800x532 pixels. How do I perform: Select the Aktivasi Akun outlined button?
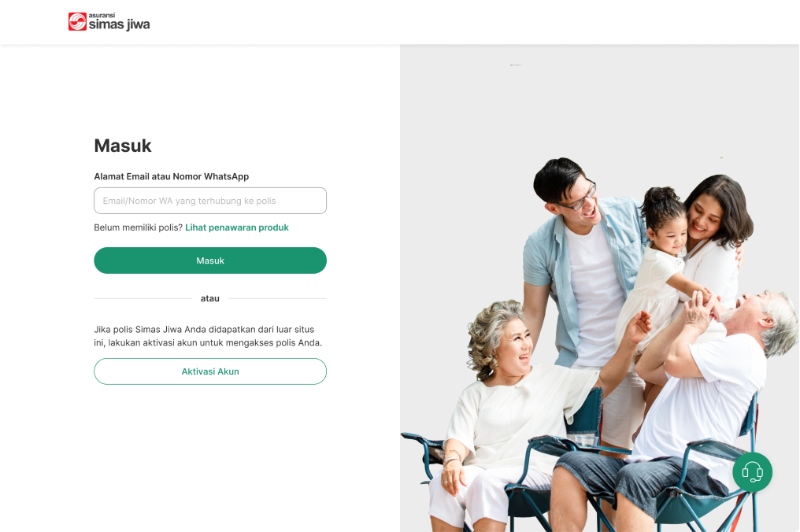pos(210,371)
